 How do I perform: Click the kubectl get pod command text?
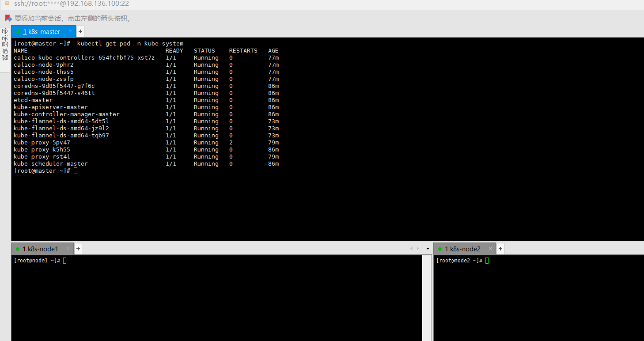point(130,43)
